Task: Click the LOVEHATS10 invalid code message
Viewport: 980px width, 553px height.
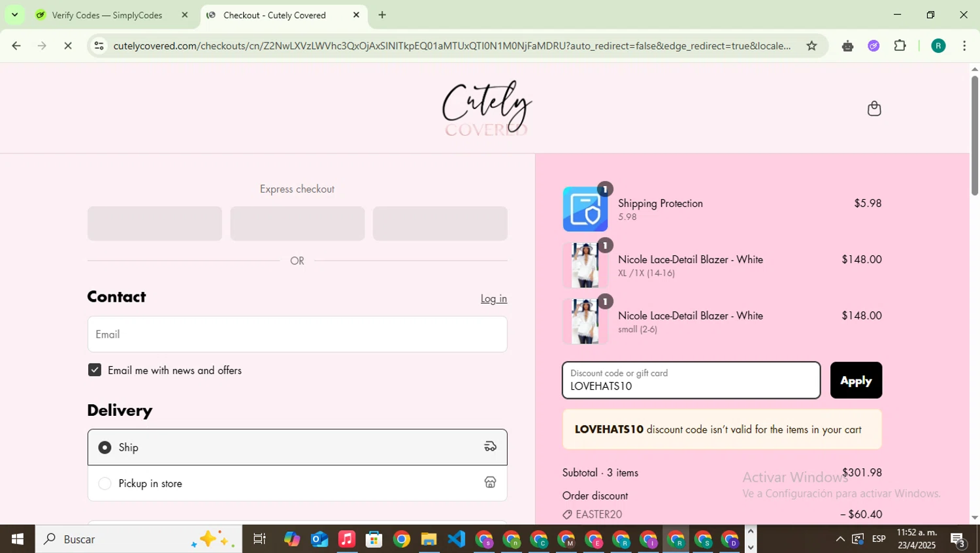Action: [722, 430]
